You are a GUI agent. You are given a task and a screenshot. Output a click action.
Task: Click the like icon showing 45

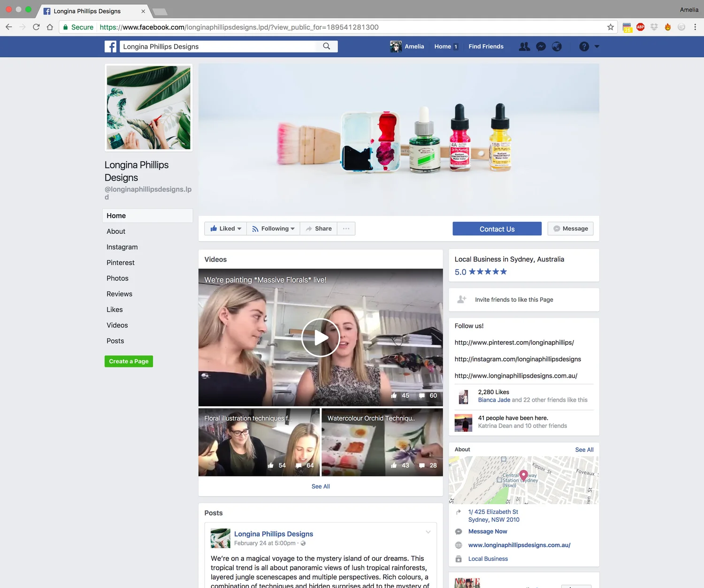coord(394,396)
